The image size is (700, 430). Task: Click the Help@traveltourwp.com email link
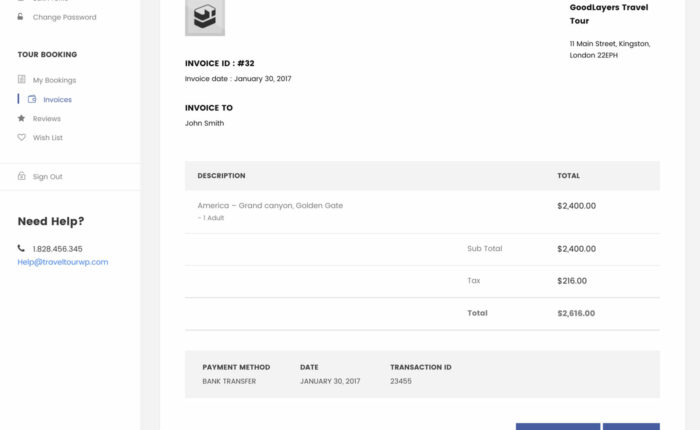(x=63, y=262)
